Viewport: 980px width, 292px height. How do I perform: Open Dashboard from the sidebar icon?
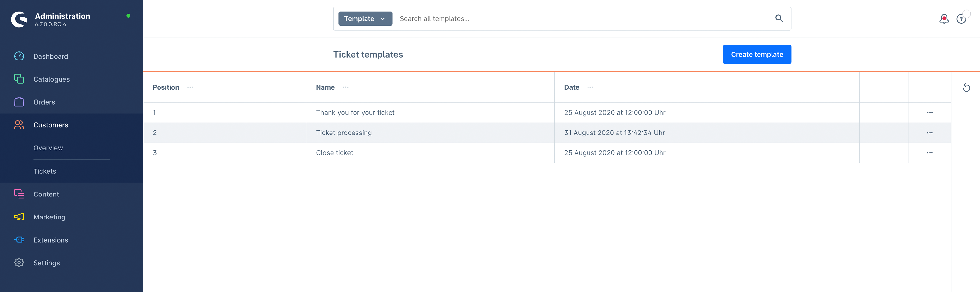point(19,56)
